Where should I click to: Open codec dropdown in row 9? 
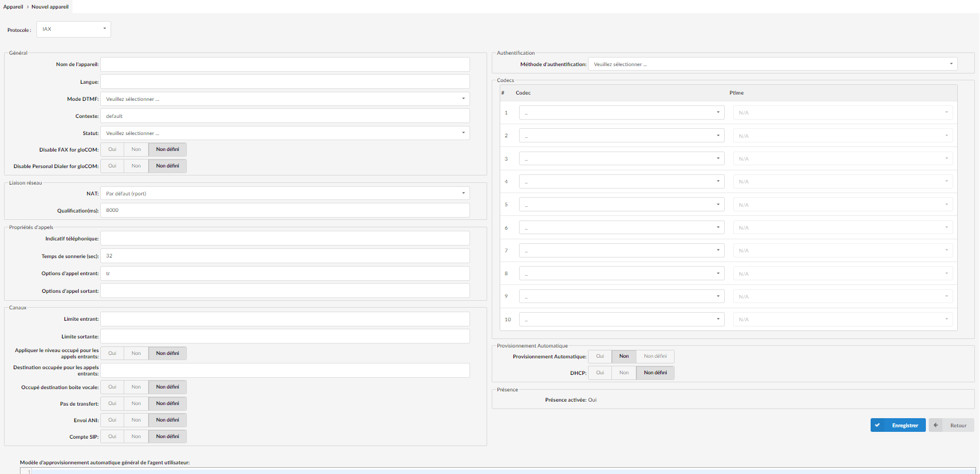(x=622, y=296)
